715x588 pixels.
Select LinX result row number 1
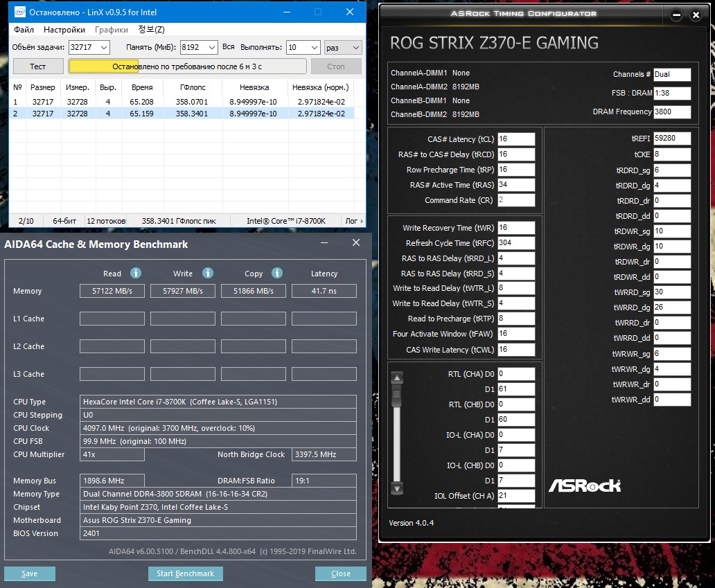click(182, 102)
